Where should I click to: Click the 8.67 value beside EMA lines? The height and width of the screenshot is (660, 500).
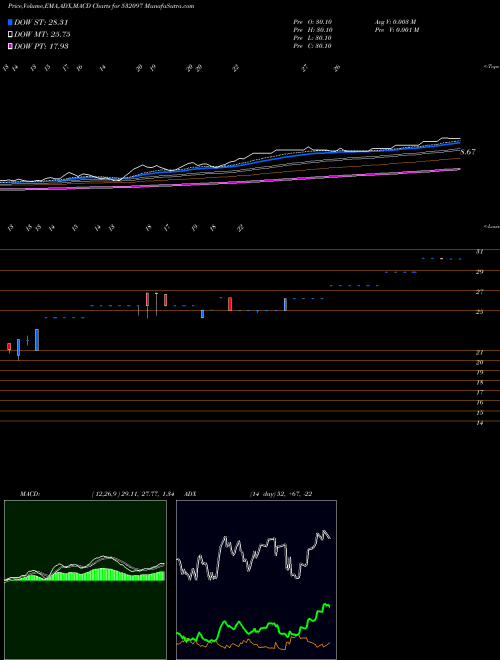468,152
